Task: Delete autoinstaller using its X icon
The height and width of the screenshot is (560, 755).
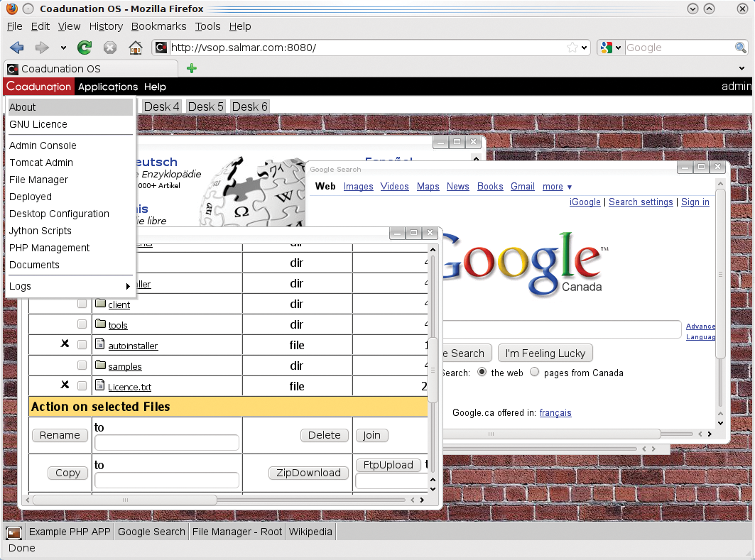Action: point(65,344)
